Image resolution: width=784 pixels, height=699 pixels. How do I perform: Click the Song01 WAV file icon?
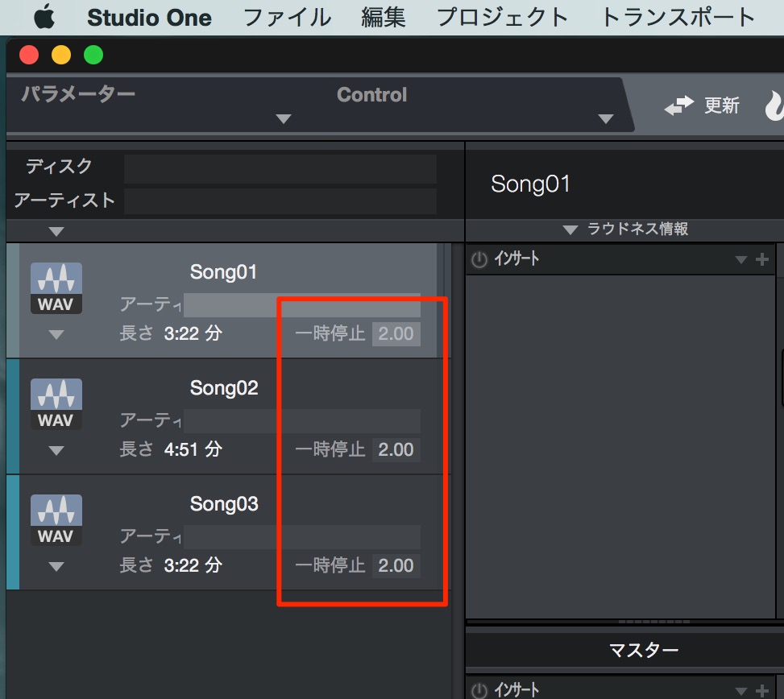pos(56,288)
